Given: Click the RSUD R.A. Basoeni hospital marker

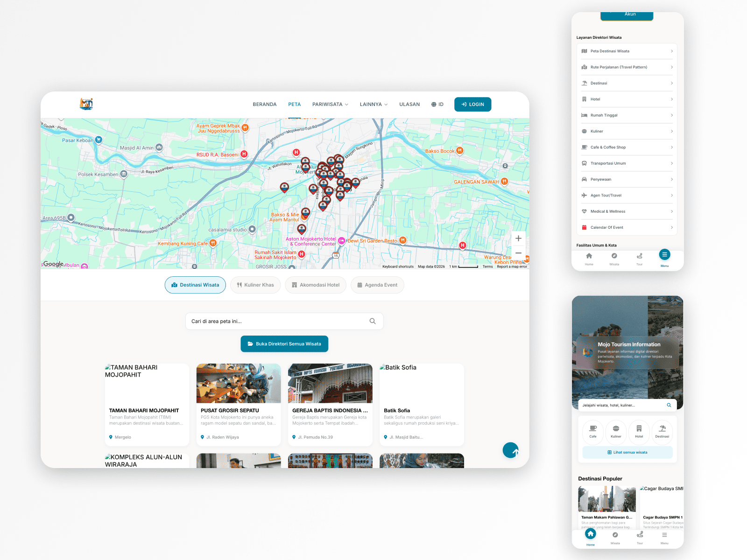Looking at the screenshot, I should point(244,154).
